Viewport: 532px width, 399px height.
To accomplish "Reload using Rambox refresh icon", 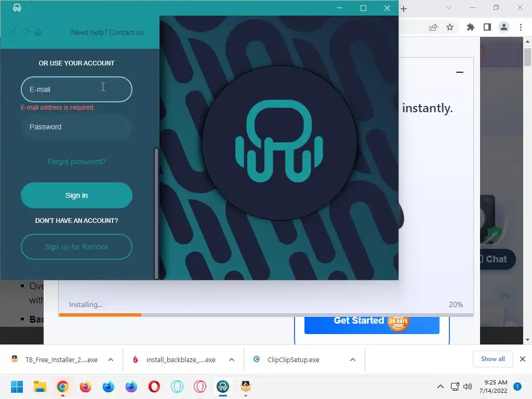I will (x=26, y=32).
